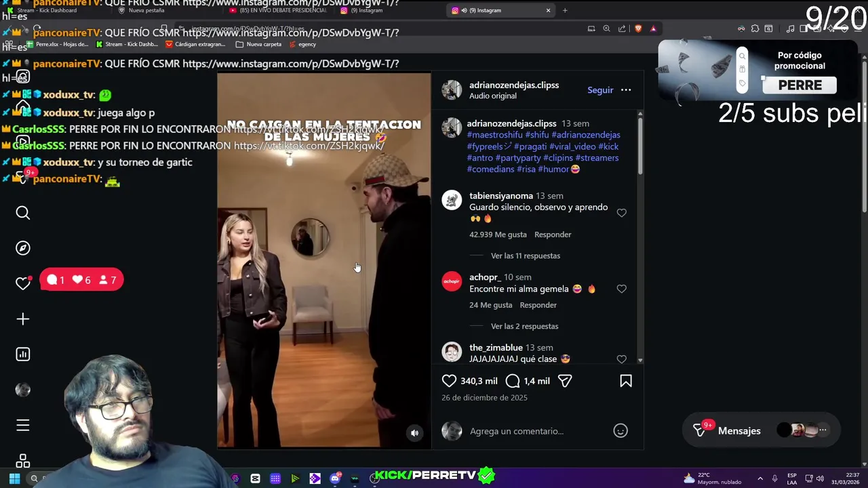Open adrianozendejas.clipss profile from the post header
The height and width of the screenshot is (488, 868).
pos(514,85)
